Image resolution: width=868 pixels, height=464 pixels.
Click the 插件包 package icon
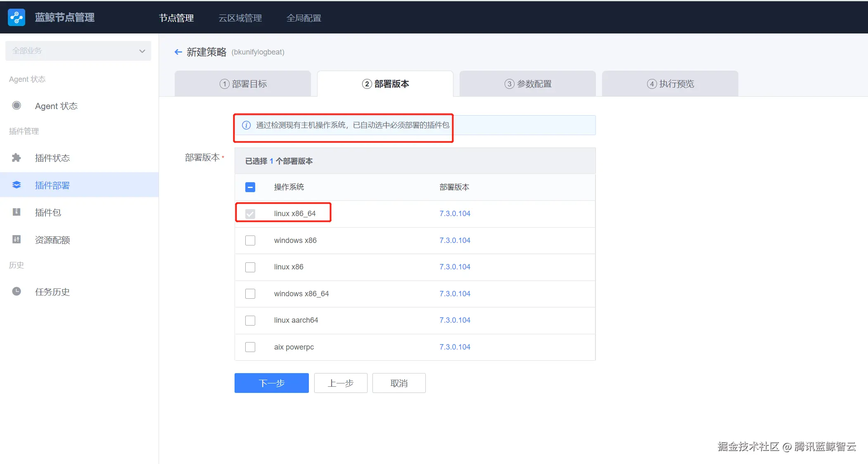(17, 212)
